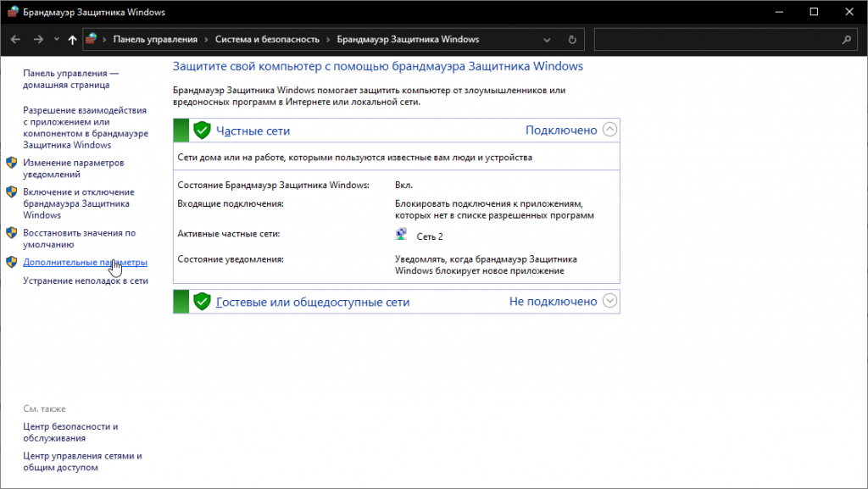This screenshot has height=489, width=868.
Task: Open the Панель управления breadcrumb
Action: pos(155,39)
